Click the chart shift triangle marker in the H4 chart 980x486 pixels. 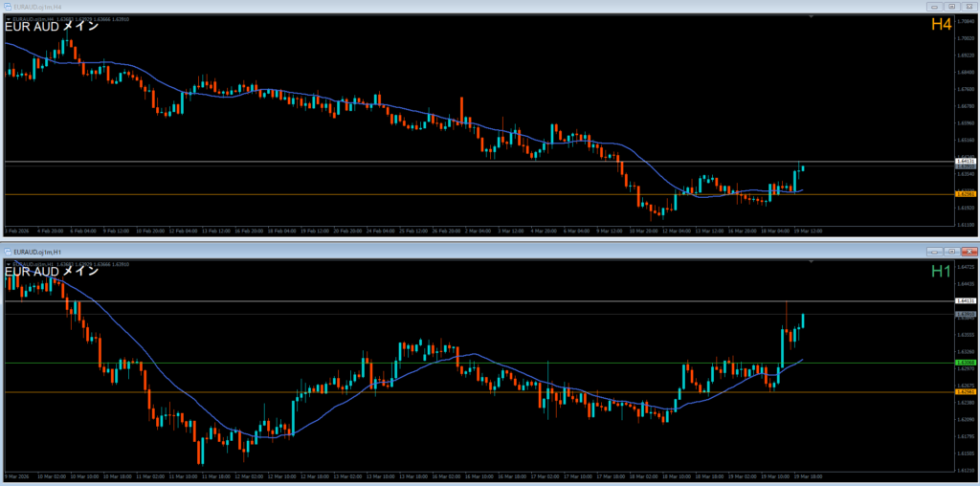pos(810,17)
